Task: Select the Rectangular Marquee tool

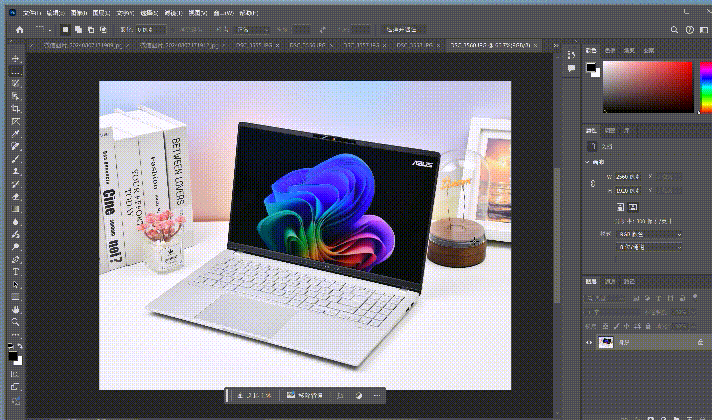Action: (x=15, y=72)
